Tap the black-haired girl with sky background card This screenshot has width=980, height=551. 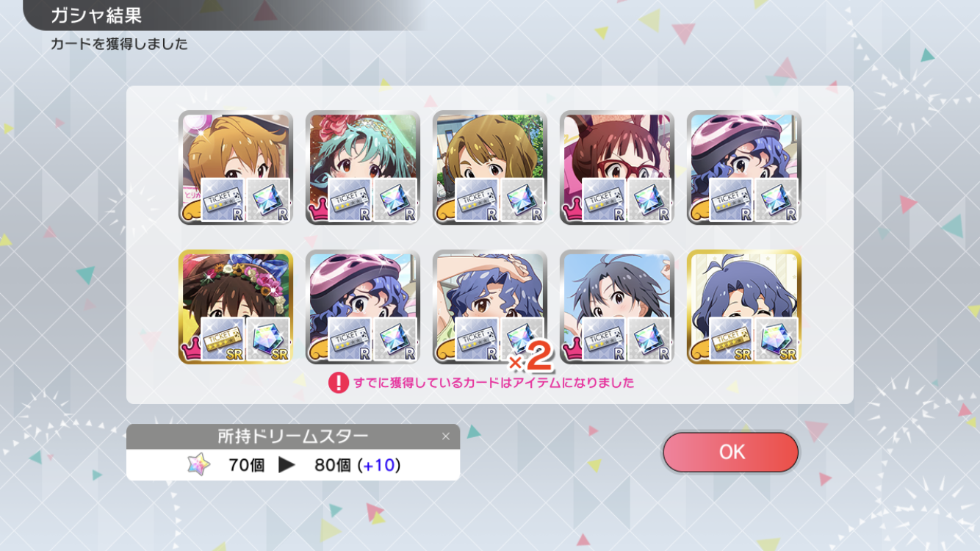617,307
